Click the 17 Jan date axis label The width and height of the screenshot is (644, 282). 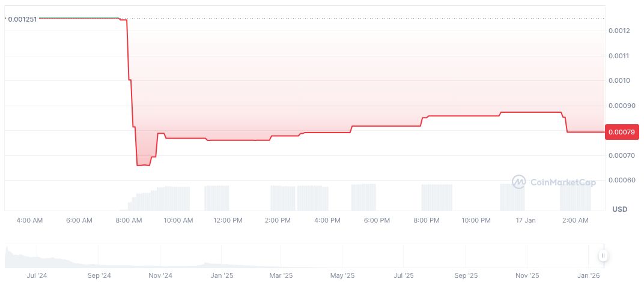tap(526, 221)
